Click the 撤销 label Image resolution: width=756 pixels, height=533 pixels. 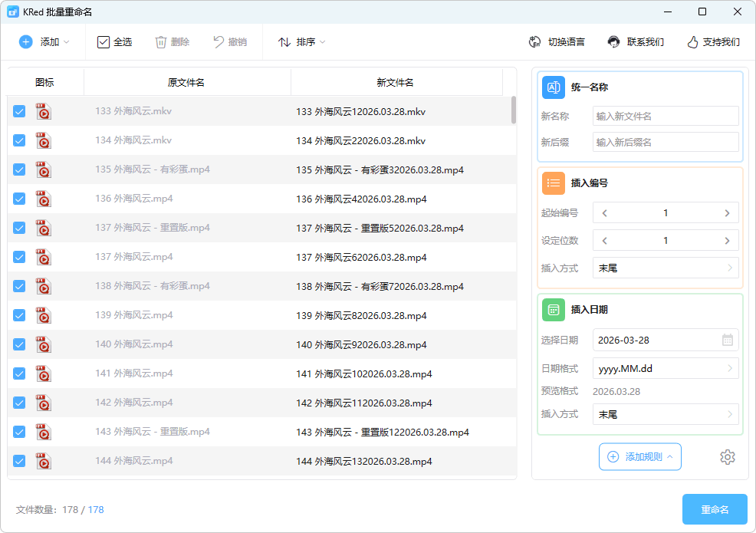click(238, 42)
